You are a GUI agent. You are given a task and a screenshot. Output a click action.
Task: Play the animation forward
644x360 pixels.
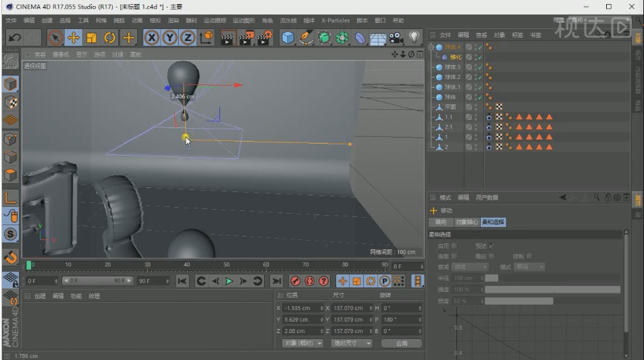[x=229, y=281]
